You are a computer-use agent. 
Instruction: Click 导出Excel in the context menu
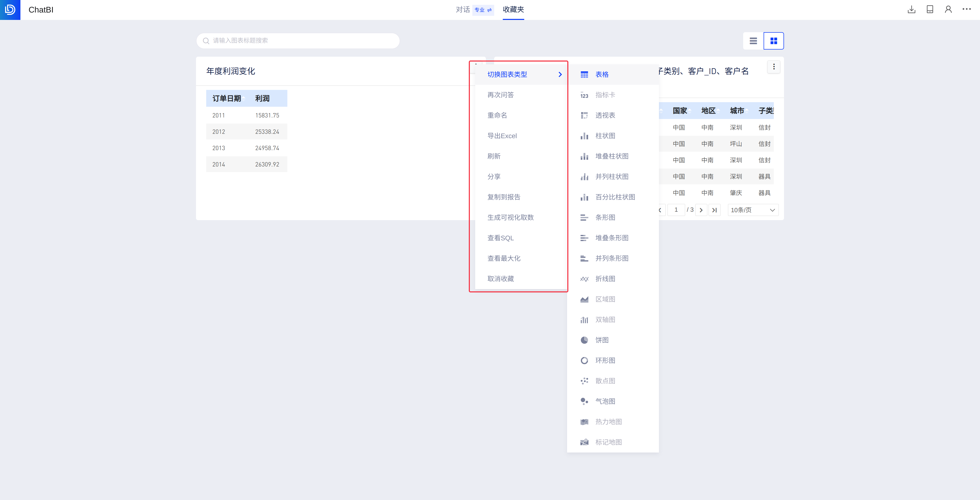tap(502, 136)
